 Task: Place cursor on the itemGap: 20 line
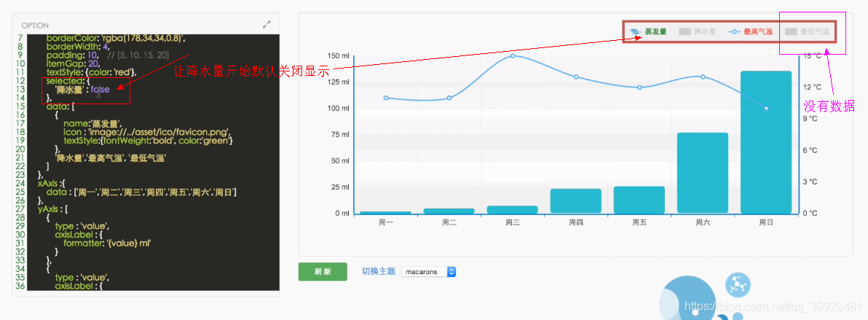(71, 63)
